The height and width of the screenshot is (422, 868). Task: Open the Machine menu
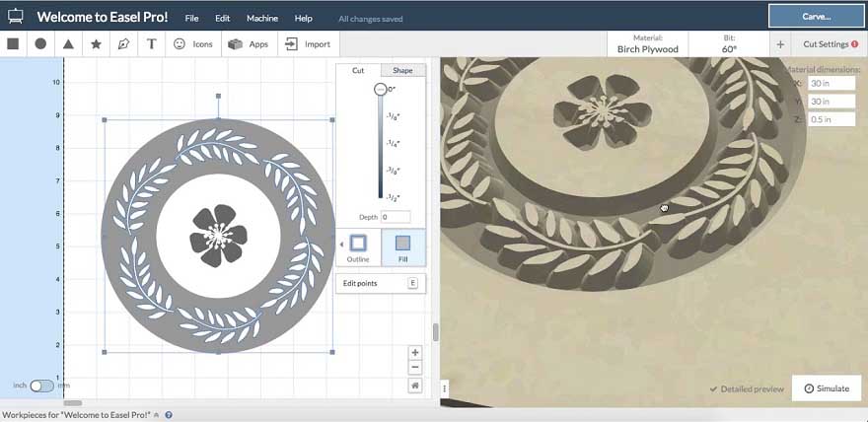pyautogui.click(x=262, y=19)
